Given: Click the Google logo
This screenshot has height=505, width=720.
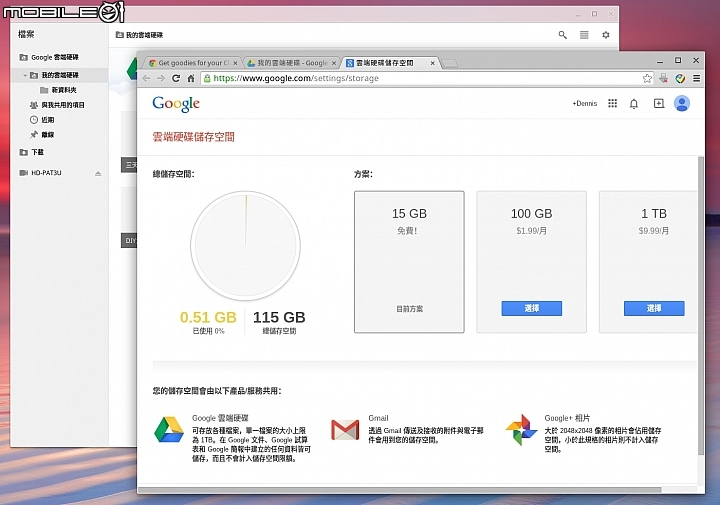Looking at the screenshot, I should (176, 104).
